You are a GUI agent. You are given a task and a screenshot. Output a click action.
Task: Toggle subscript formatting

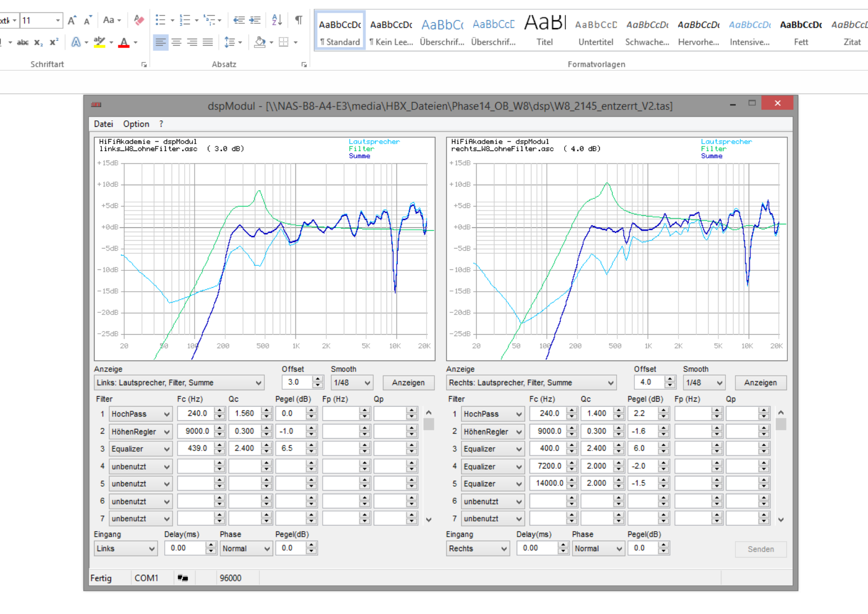[38, 43]
